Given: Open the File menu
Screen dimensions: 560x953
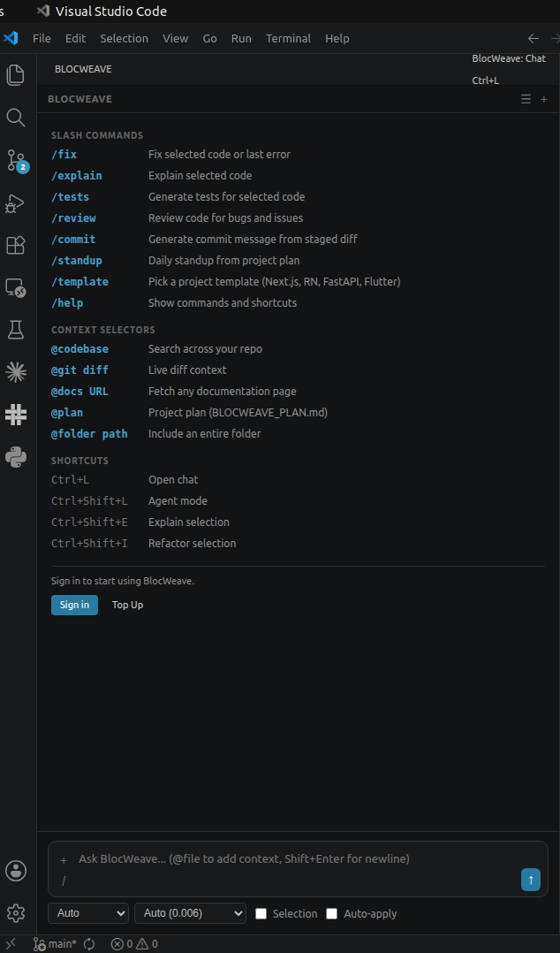Looking at the screenshot, I should pos(42,38).
